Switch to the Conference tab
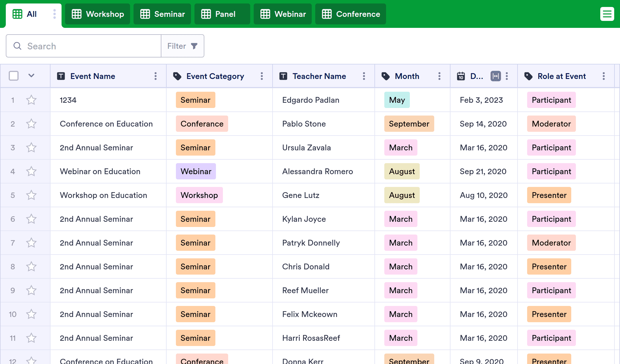This screenshot has width=620, height=364. point(351,14)
